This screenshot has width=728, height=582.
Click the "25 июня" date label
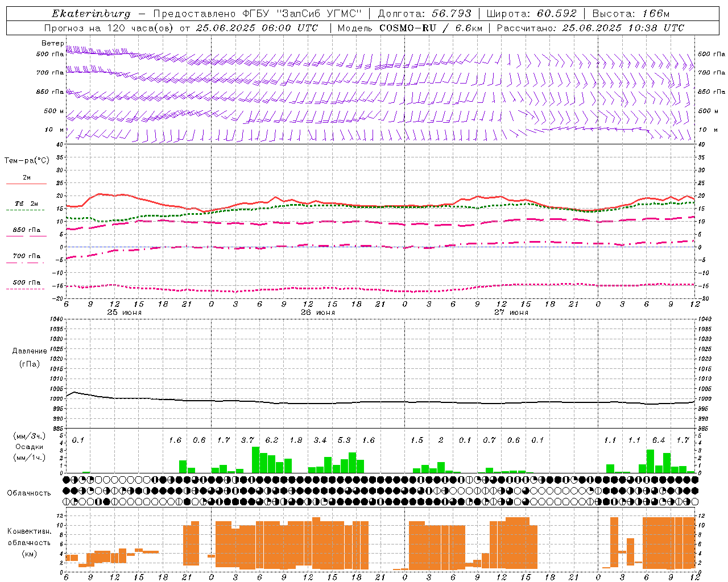coord(125,313)
